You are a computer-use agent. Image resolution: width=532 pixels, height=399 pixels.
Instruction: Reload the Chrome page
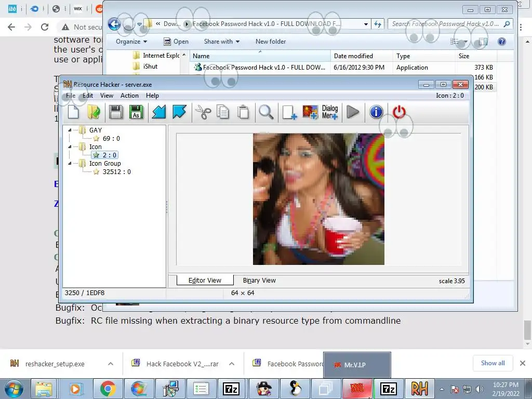coord(45,27)
